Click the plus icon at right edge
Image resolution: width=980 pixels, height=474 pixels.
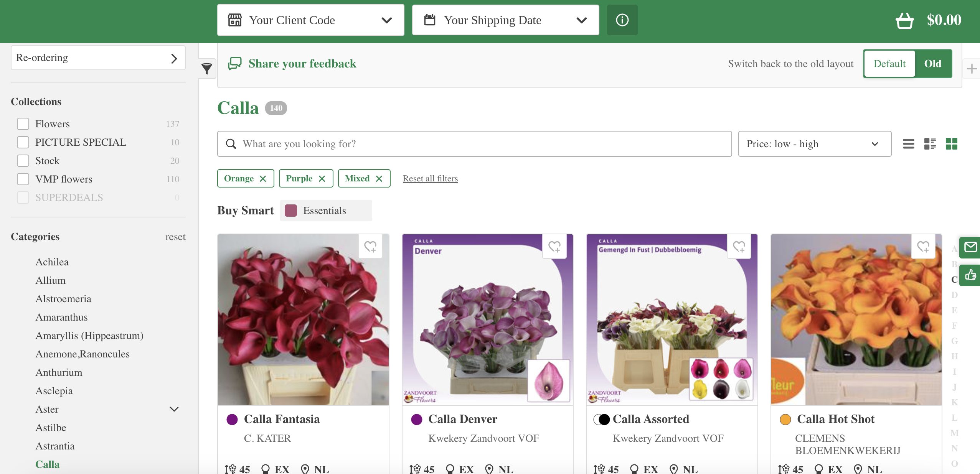click(972, 69)
